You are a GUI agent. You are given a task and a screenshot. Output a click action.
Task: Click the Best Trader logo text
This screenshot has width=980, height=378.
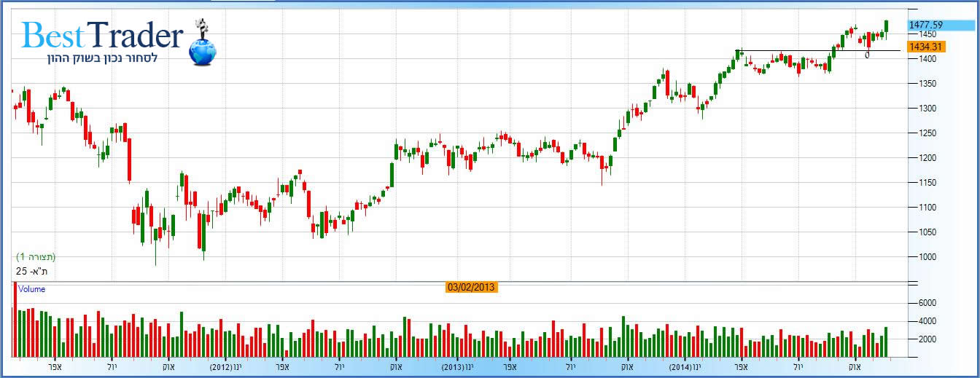point(102,35)
